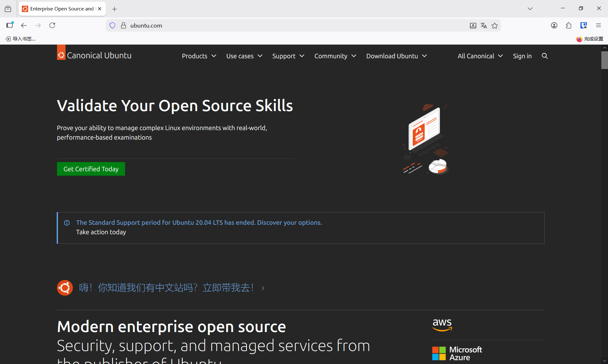The width and height of the screenshot is (608, 364).
Task: Open the Support navigation menu
Action: pyautogui.click(x=288, y=56)
